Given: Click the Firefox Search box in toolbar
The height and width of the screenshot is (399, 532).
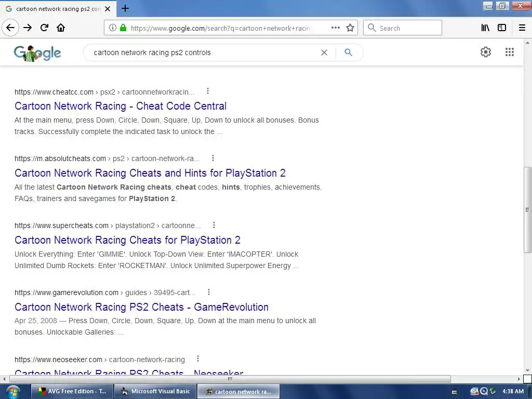Looking at the screenshot, I should coord(403,28).
